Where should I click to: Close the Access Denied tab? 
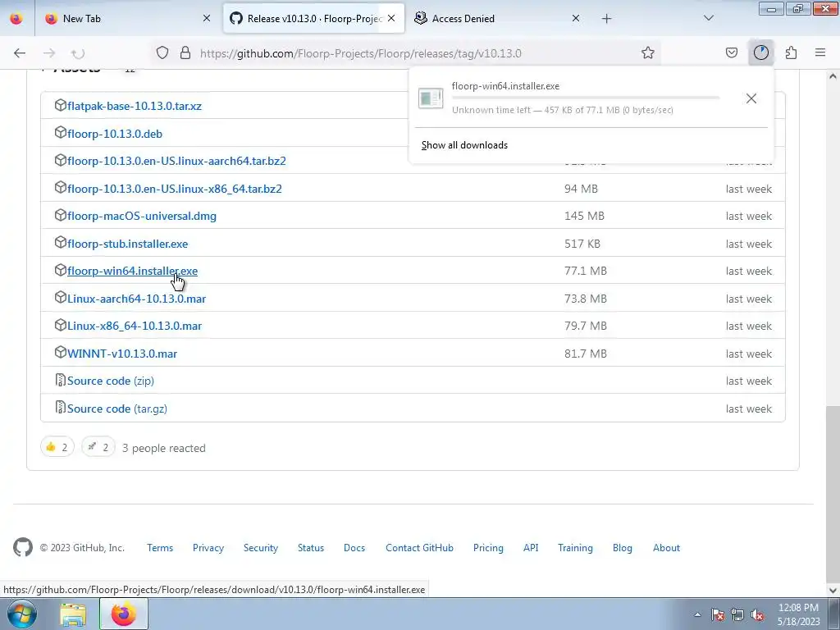[576, 19]
